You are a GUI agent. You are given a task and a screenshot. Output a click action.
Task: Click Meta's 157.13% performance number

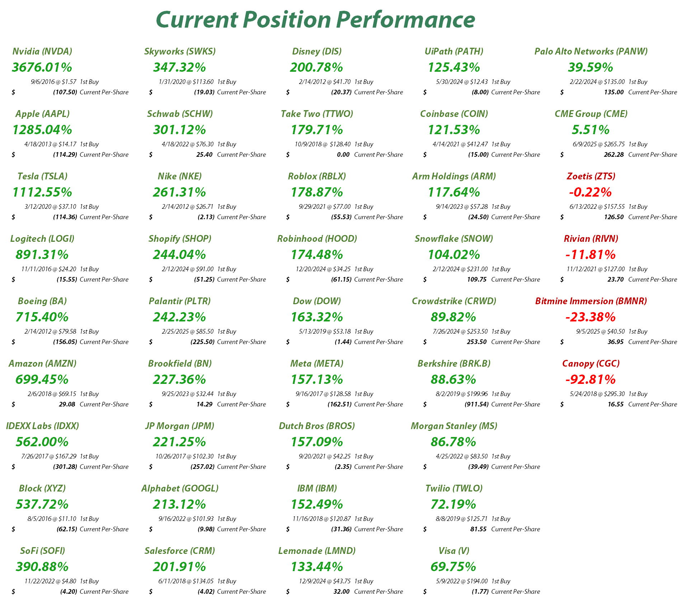coord(317,380)
